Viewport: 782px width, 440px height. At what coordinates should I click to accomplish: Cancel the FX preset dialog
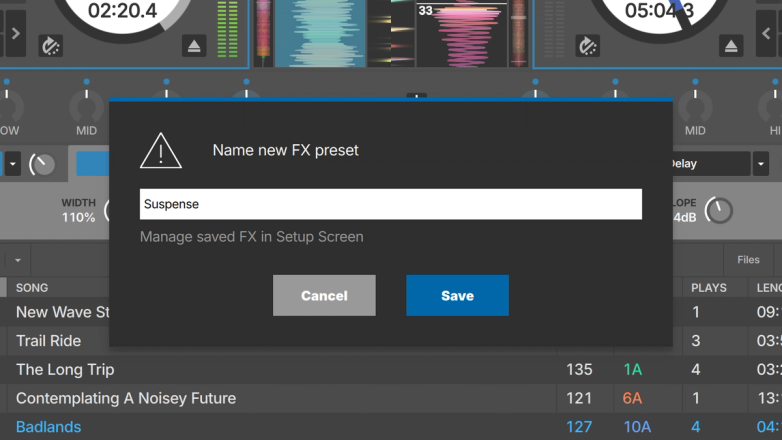(x=324, y=296)
